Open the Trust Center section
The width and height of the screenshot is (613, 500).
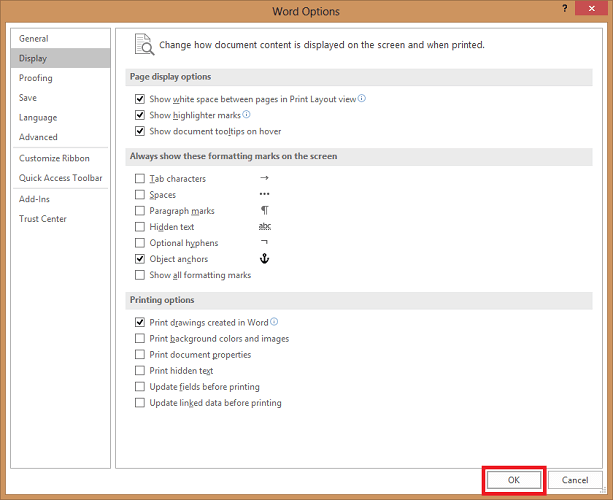click(x=43, y=219)
